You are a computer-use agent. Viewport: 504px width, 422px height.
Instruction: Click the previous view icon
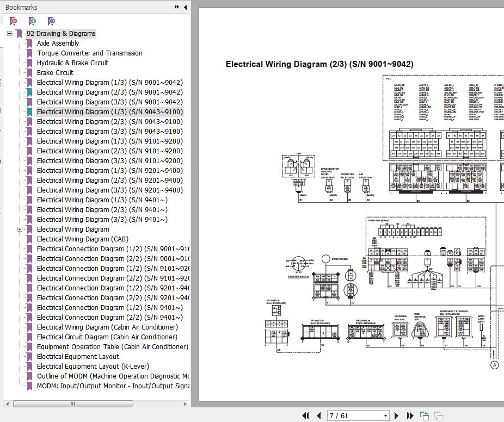(425, 416)
